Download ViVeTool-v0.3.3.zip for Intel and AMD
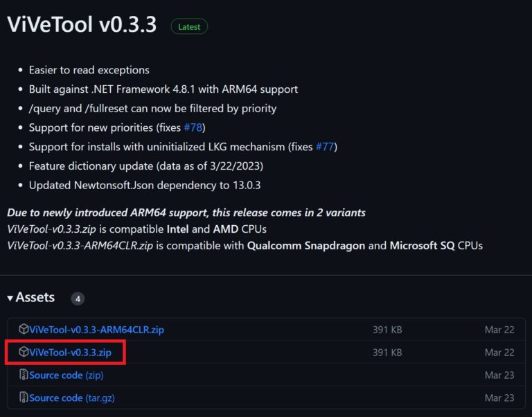532x417 pixels. click(x=70, y=352)
